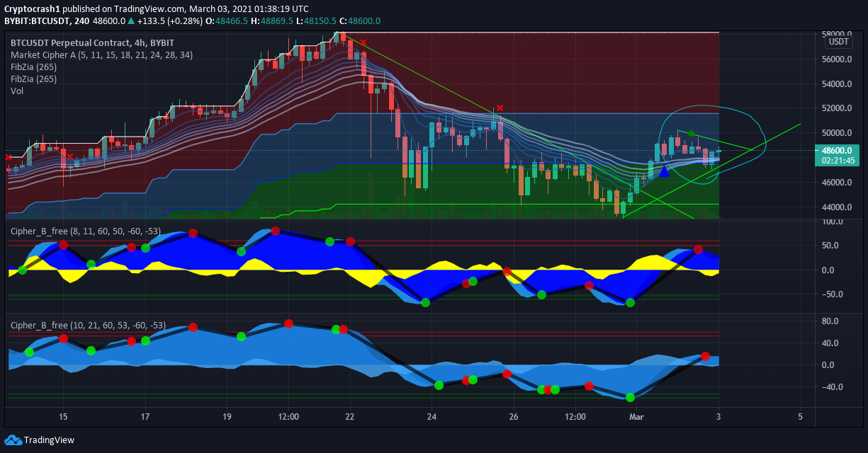Click the last red dot in upper Cipher_B pane
This screenshot has height=453, width=868.
point(698,249)
